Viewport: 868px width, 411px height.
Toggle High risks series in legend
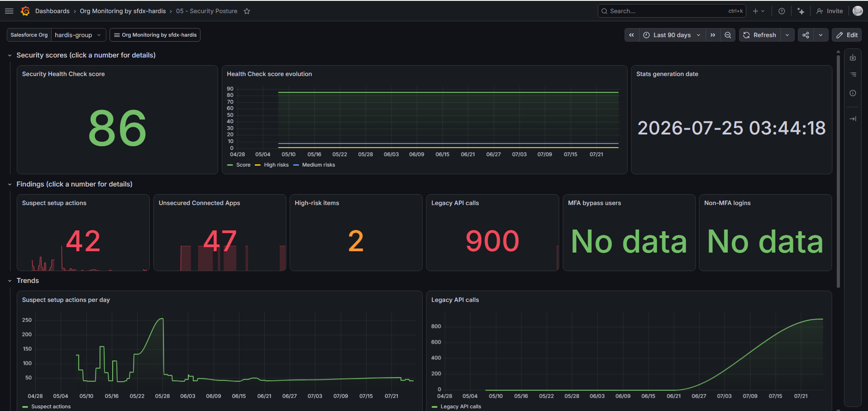point(272,165)
